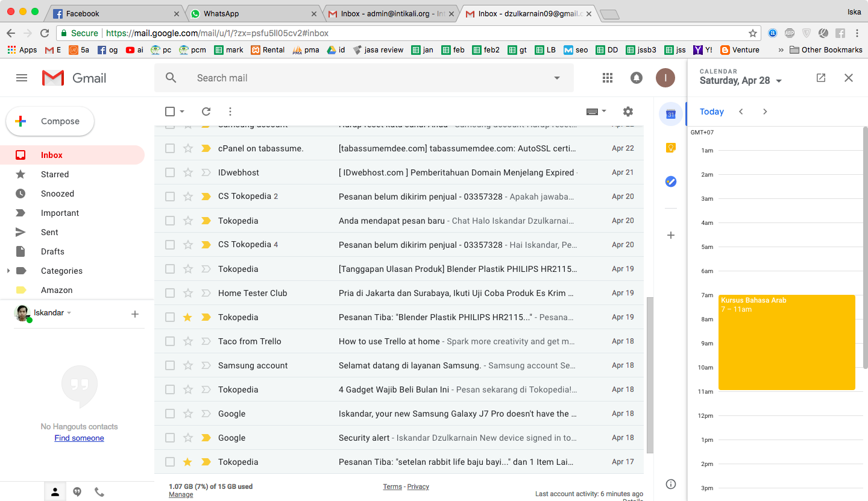Select the cPanel on tabassume email checkbox
The width and height of the screenshot is (868, 501).
[x=169, y=148]
